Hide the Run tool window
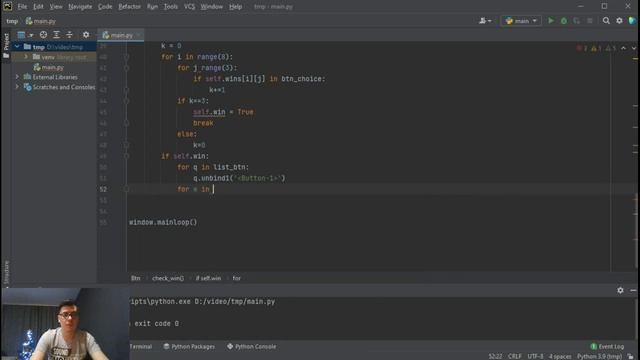Screen dimensions: 640x360 (x=633, y=290)
